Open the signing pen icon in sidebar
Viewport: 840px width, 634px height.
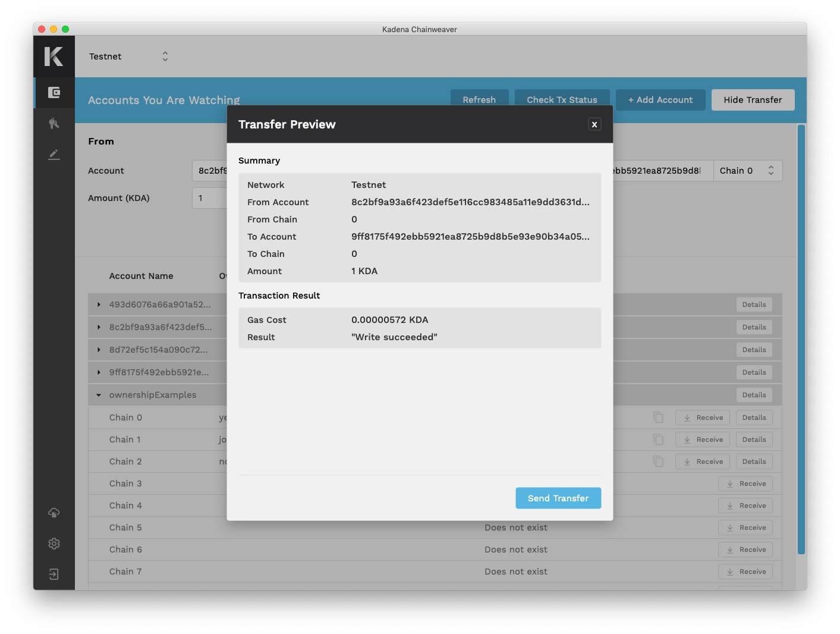click(54, 155)
